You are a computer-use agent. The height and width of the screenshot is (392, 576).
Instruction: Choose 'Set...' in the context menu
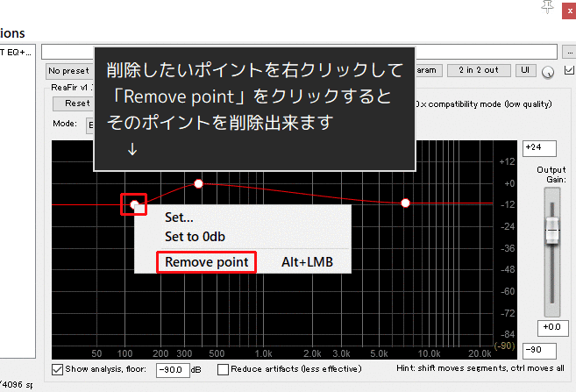tap(179, 217)
